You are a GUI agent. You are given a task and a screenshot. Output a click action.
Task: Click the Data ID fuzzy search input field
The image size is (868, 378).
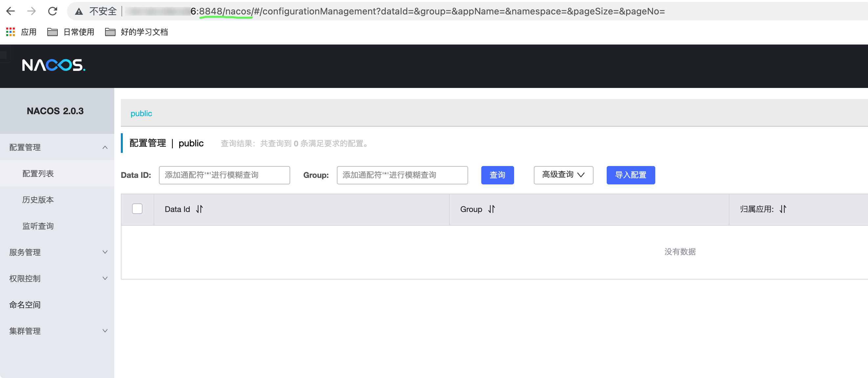pyautogui.click(x=224, y=175)
